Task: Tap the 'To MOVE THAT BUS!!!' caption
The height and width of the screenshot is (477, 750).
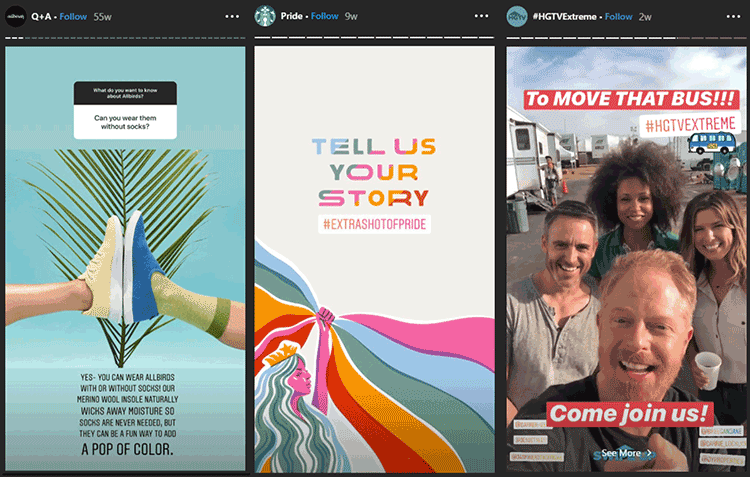Action: tap(631, 99)
